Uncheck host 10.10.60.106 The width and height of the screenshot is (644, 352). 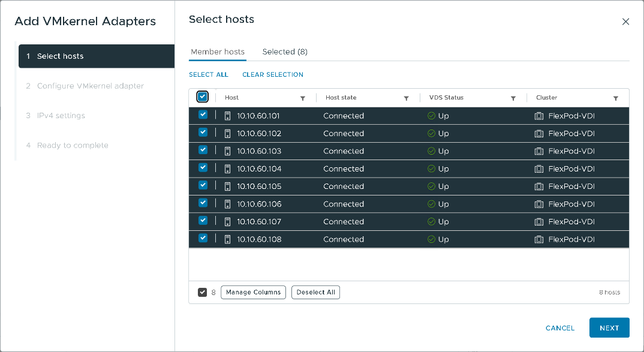[x=203, y=203]
